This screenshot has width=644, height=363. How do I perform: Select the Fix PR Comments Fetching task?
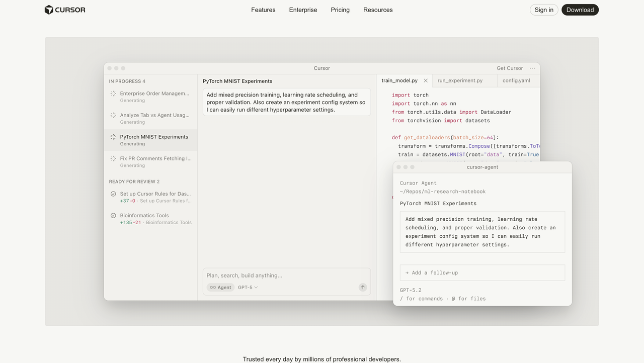150,161
